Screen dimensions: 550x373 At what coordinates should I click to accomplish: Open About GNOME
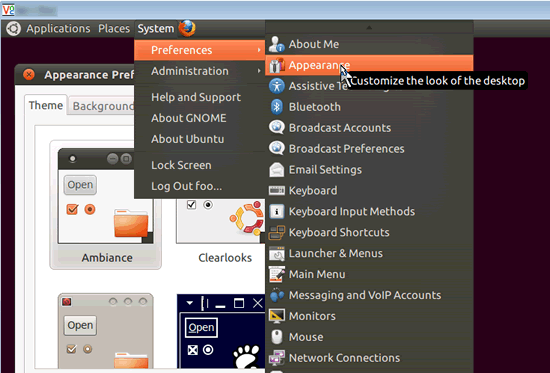pyautogui.click(x=200, y=118)
